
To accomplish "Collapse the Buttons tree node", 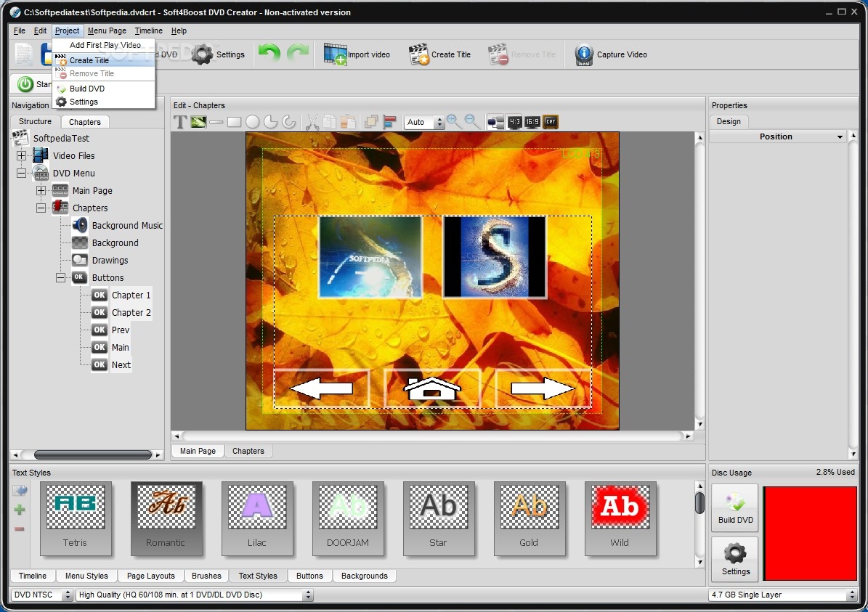I will 60,278.
